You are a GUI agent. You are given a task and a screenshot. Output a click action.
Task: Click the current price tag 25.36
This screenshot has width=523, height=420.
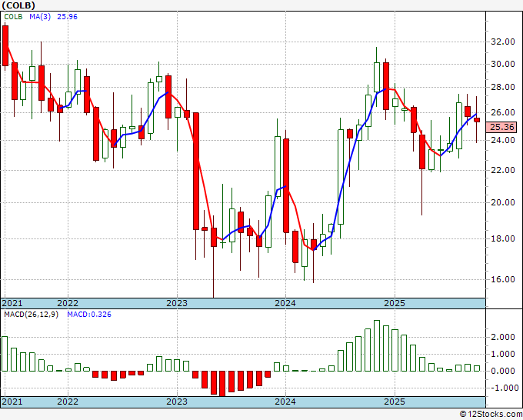point(501,127)
